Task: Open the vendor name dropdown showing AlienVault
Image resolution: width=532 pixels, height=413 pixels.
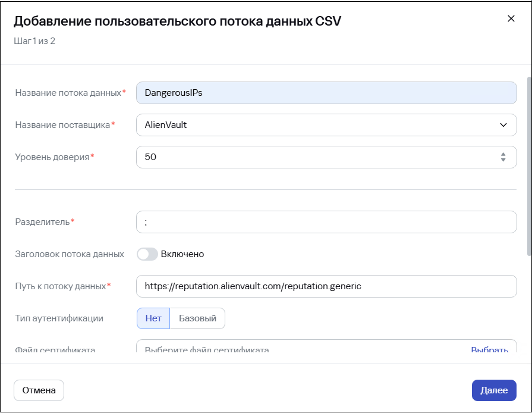Action: coord(326,125)
